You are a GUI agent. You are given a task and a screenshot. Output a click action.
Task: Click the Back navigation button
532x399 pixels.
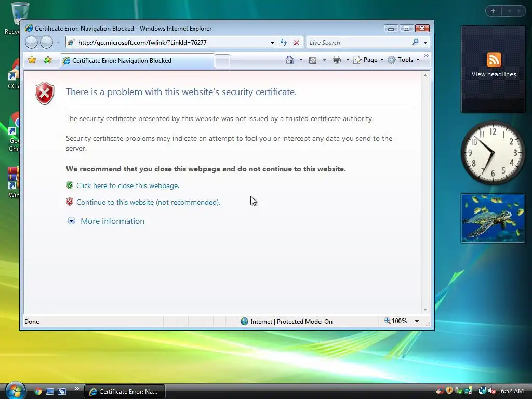[31, 43]
